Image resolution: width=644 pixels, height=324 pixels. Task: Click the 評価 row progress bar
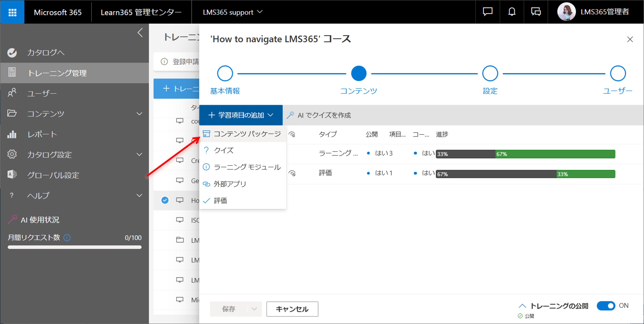click(x=526, y=174)
